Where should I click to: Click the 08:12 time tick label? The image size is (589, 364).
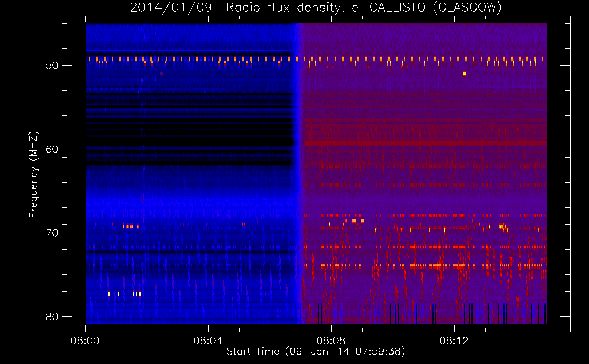pyautogui.click(x=454, y=341)
